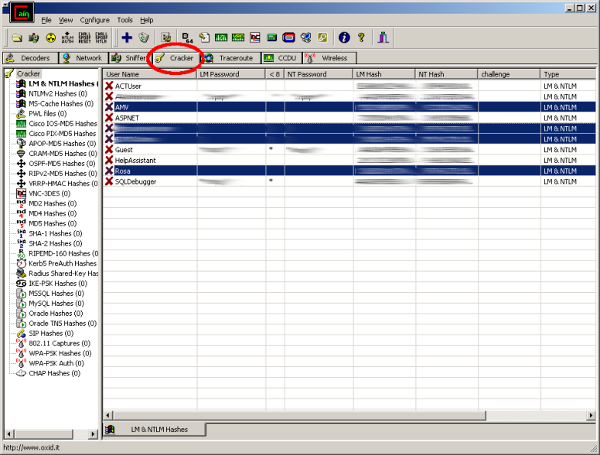Select SHA-1 Hashes (0) in the tree
This screenshot has height=455, width=600.
pos(55,233)
